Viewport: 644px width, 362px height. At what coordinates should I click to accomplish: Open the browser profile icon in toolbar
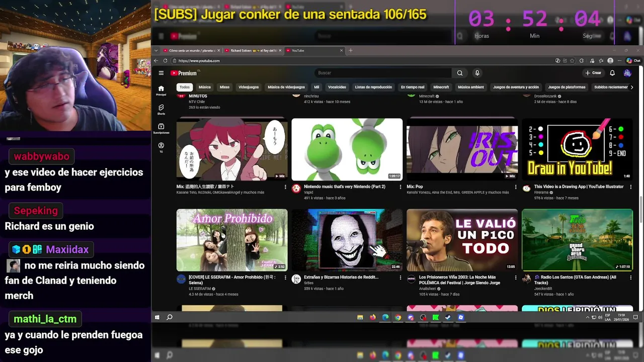click(610, 60)
